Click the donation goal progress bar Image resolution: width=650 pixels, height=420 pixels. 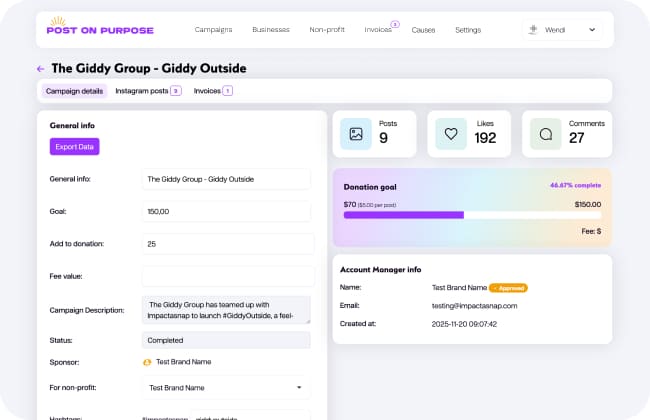[472, 215]
